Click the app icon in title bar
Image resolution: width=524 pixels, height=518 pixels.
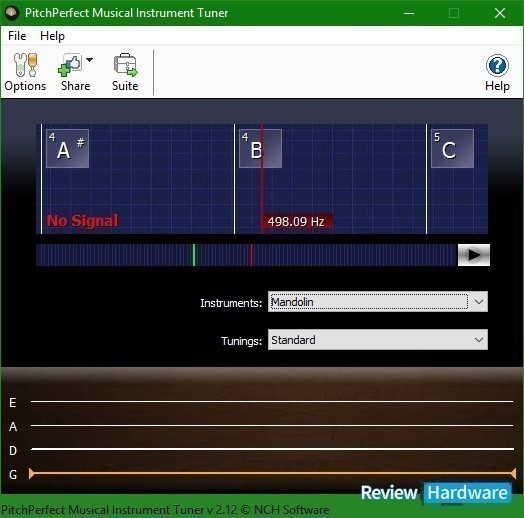[12, 13]
